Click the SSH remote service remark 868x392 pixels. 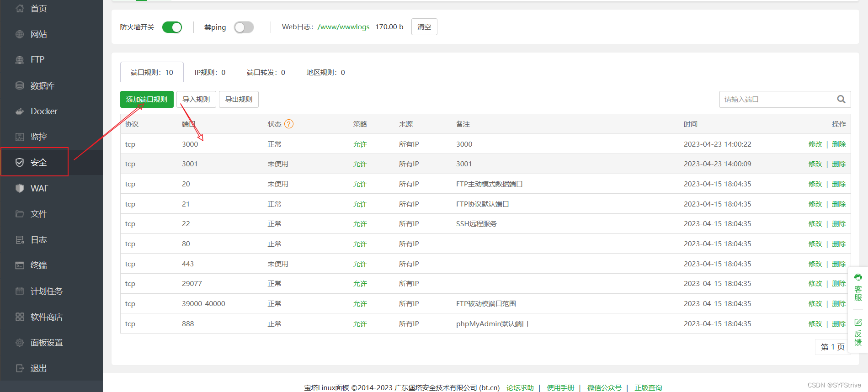coord(476,223)
